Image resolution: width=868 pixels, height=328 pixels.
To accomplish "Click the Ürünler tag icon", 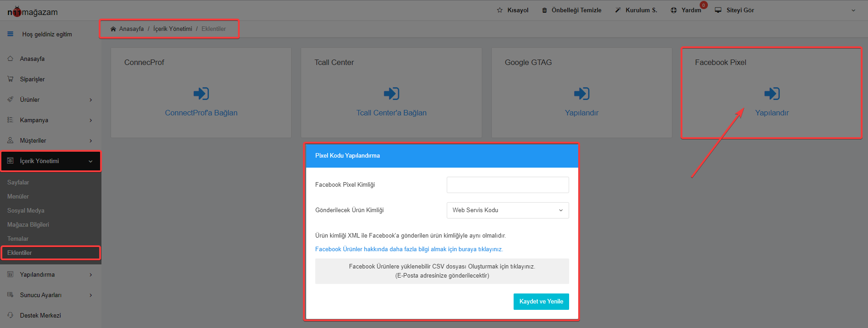I will tap(10, 99).
